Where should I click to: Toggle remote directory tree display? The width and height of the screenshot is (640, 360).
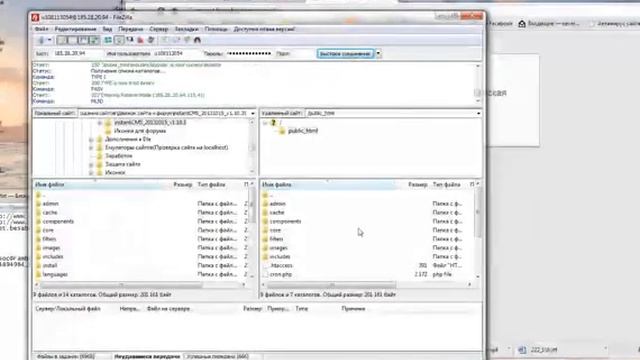83,40
